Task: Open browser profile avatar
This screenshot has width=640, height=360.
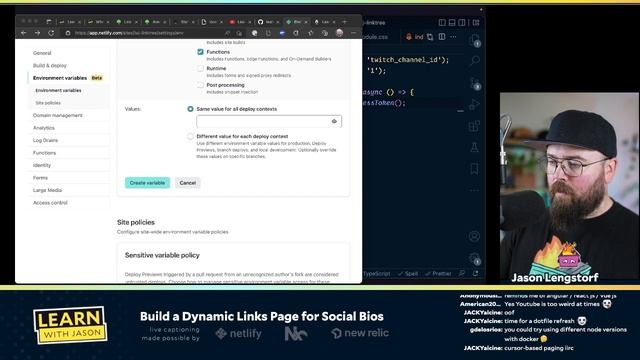Action: pyautogui.click(x=340, y=33)
